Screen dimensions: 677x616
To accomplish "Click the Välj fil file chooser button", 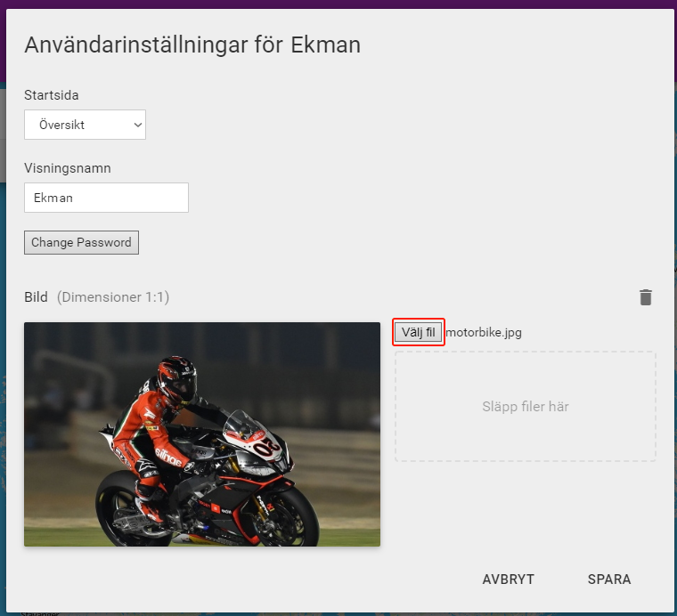I will pyautogui.click(x=419, y=332).
